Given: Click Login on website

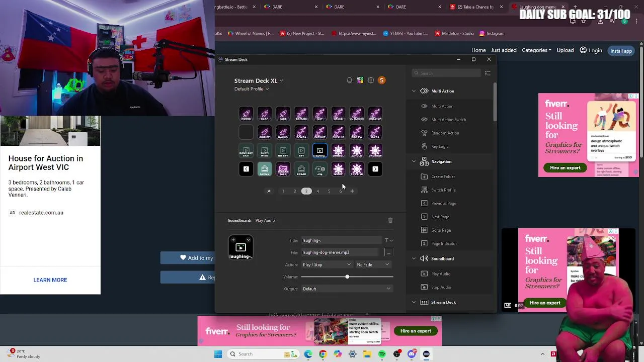Looking at the screenshot, I should pyautogui.click(x=591, y=50).
